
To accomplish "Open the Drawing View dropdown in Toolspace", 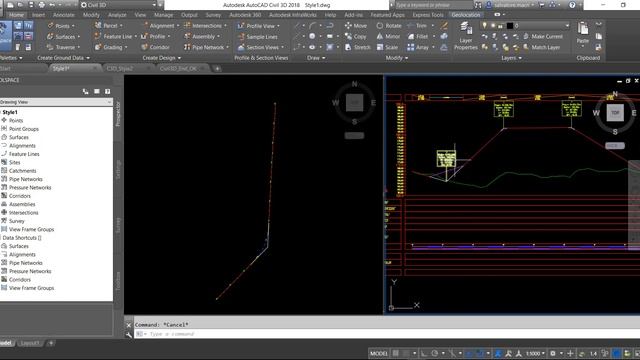I will click(56, 102).
